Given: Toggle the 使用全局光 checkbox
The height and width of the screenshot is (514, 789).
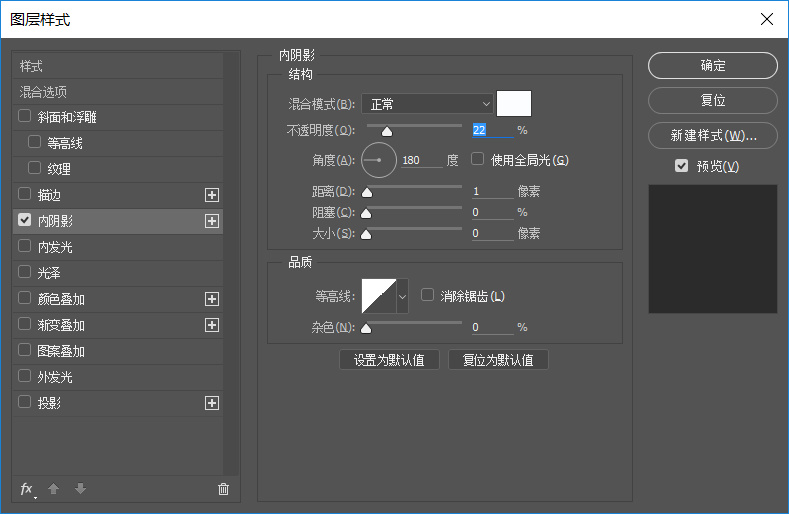Looking at the screenshot, I should 478,159.
